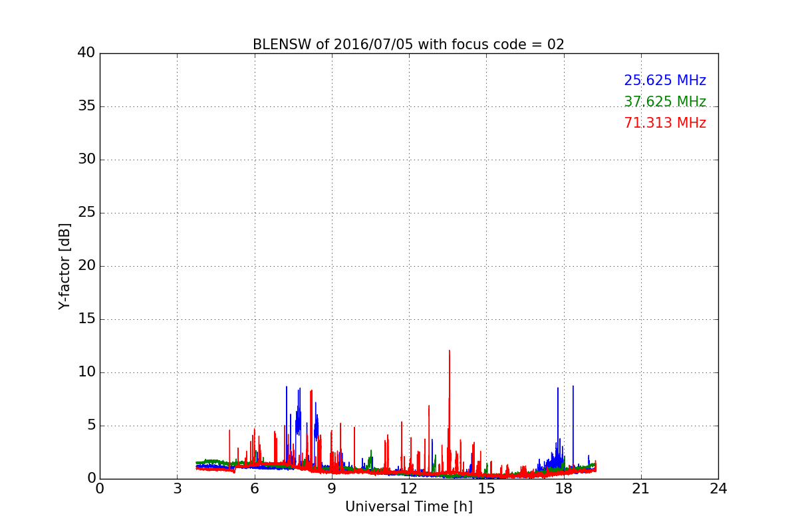Click the x-axis tick label 9

tap(332, 489)
